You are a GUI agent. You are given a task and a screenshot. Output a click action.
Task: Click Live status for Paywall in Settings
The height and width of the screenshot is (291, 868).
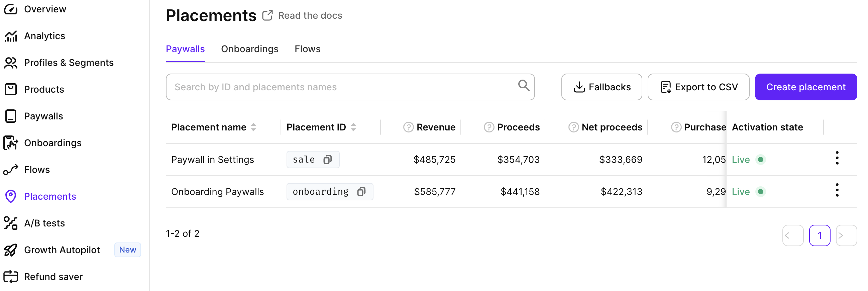pos(748,160)
